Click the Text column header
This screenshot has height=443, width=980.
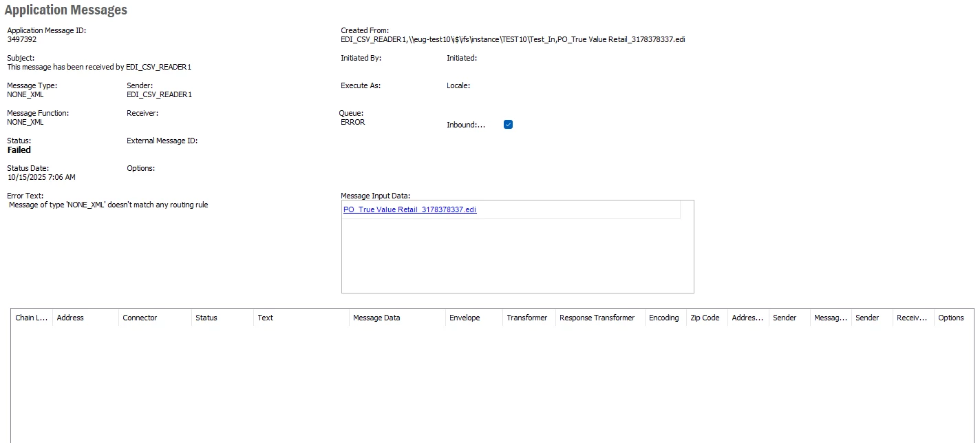(301, 318)
